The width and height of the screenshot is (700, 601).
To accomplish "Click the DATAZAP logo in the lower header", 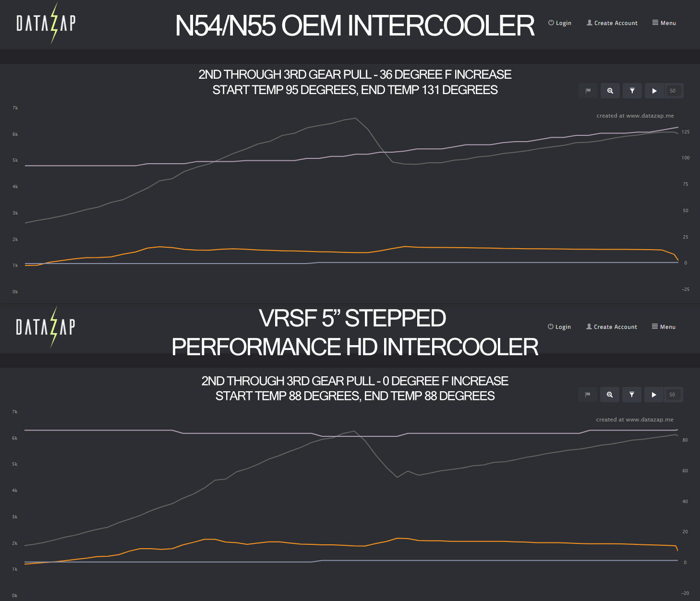I will click(x=46, y=327).
